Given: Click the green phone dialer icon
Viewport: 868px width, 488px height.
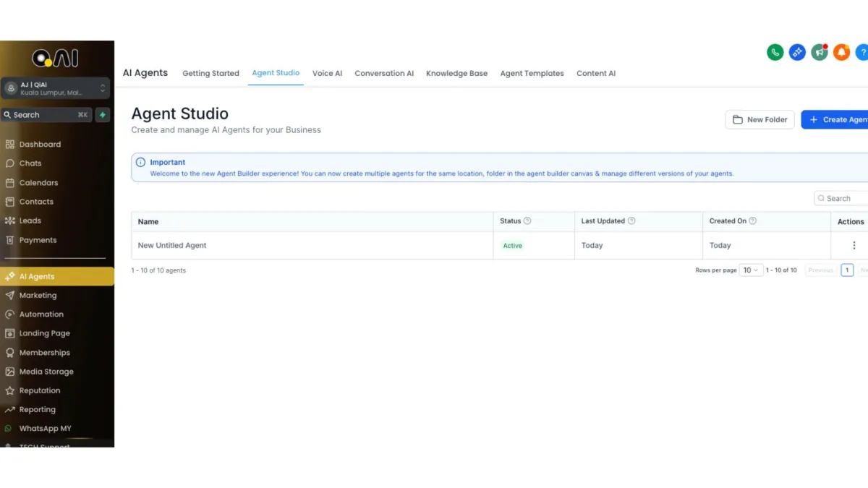Looking at the screenshot, I should (775, 52).
